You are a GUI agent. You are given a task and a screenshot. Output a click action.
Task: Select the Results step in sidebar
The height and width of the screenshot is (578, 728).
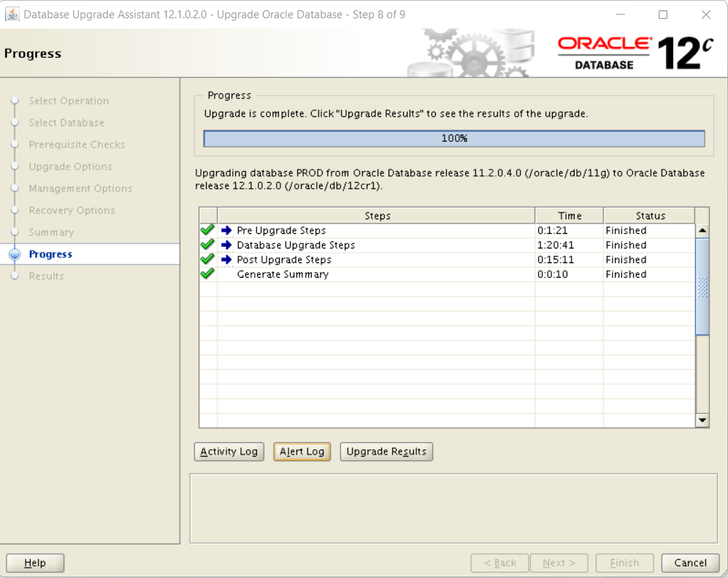pyautogui.click(x=47, y=276)
